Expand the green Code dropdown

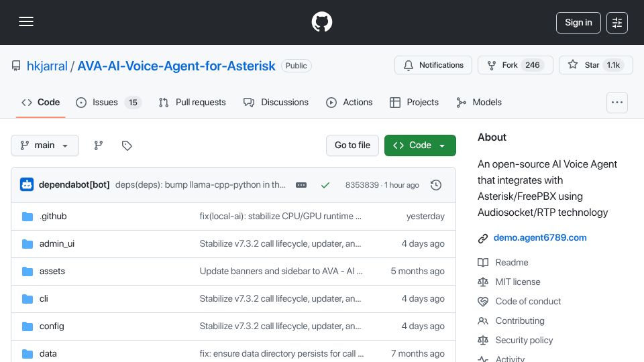tap(420, 145)
